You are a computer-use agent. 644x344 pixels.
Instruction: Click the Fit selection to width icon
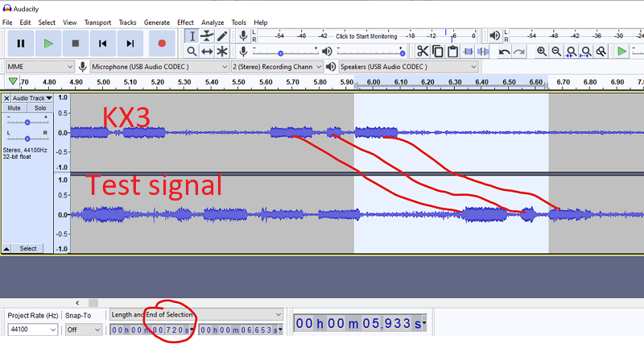point(572,52)
